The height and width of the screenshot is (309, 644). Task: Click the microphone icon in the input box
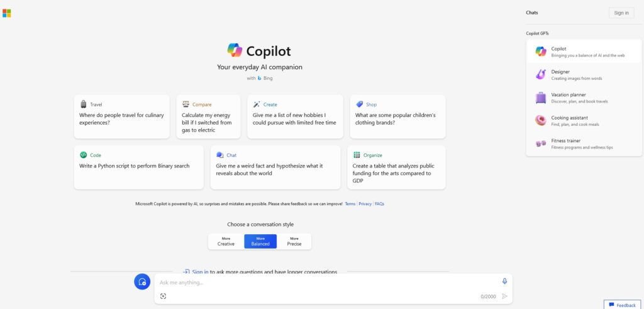click(x=504, y=281)
